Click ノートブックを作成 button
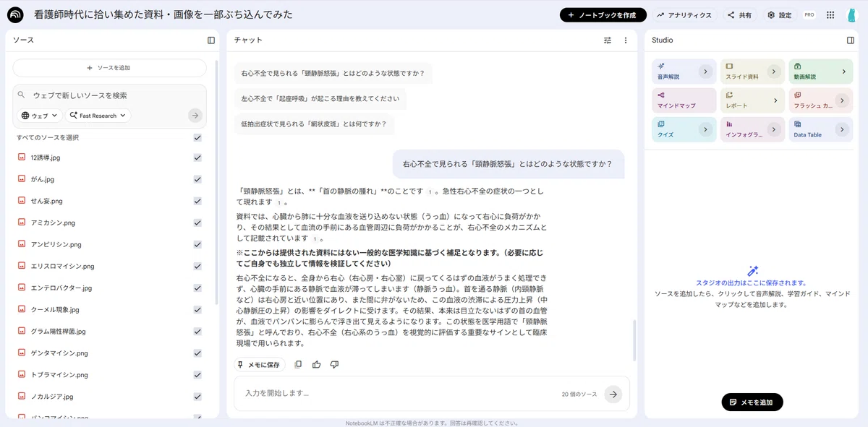This screenshot has height=427, width=868. [x=603, y=15]
